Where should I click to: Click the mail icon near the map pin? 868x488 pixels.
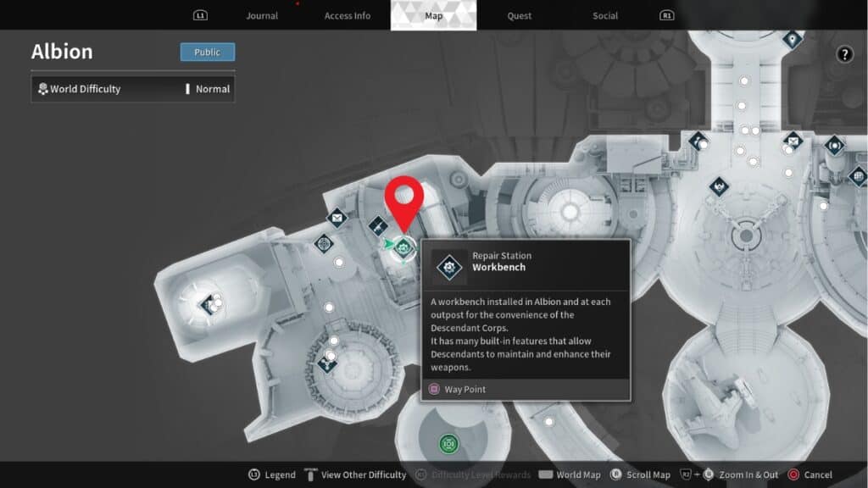tap(337, 218)
